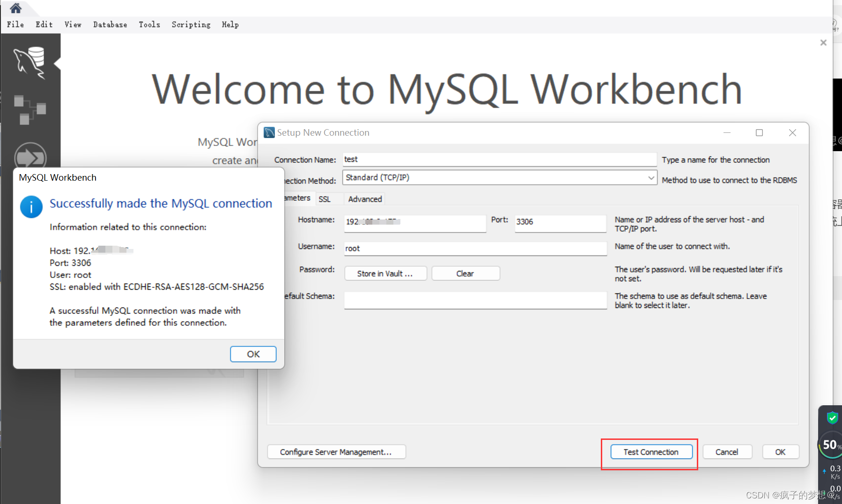The width and height of the screenshot is (842, 504).
Task: Open the MySQL connections dolphin sidebar icon
Action: click(x=30, y=62)
